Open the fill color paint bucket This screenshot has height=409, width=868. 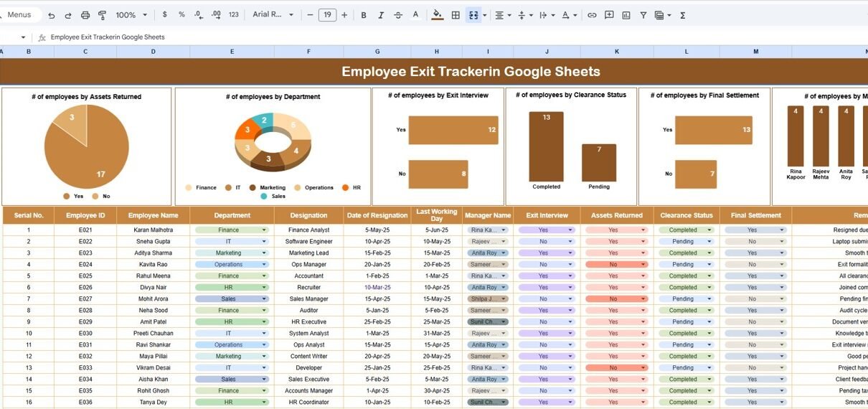(438, 15)
